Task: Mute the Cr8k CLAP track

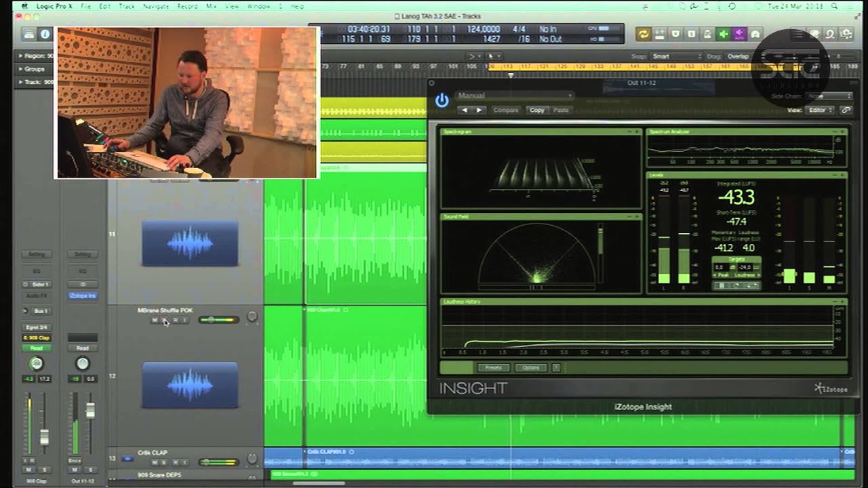Action: point(155,462)
